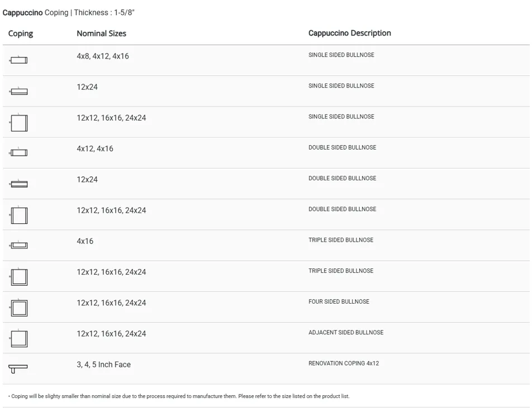Select the "RENOVATION COPING 4x12" description

tap(343, 363)
